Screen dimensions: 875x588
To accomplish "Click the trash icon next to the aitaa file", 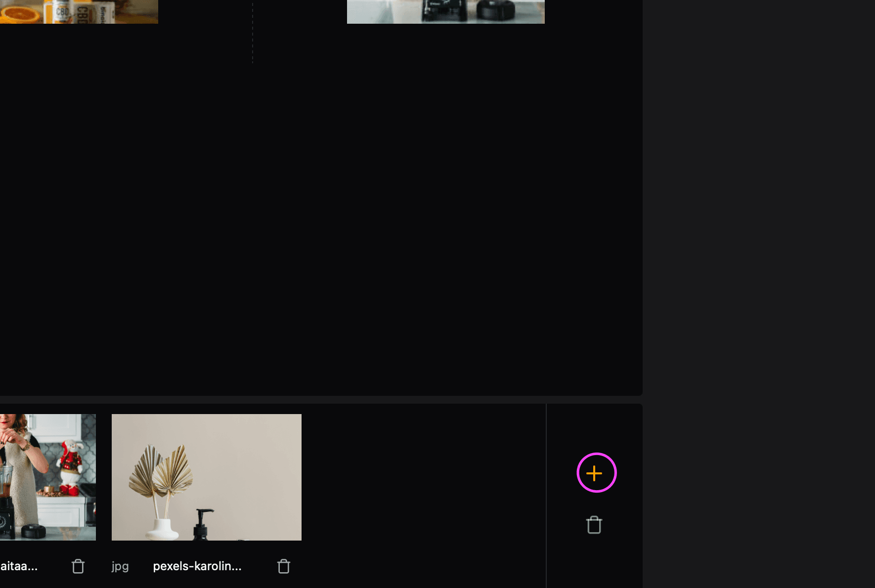I will tap(78, 566).
